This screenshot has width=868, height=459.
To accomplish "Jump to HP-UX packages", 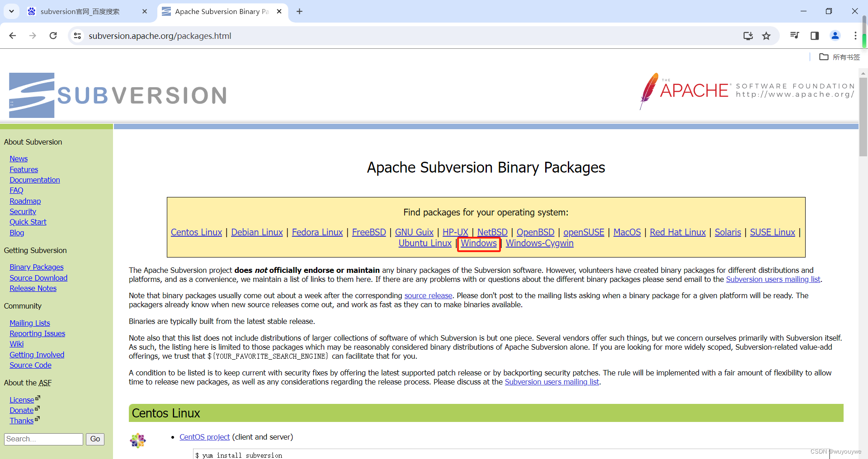I will (455, 232).
